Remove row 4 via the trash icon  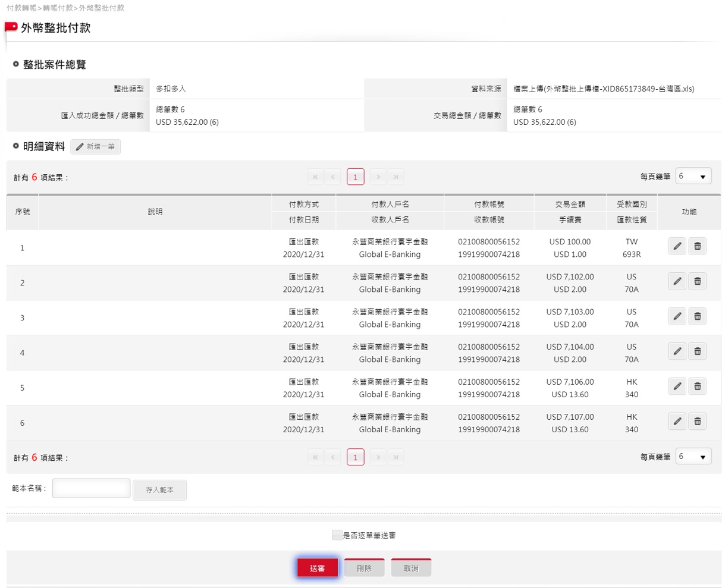[698, 351]
